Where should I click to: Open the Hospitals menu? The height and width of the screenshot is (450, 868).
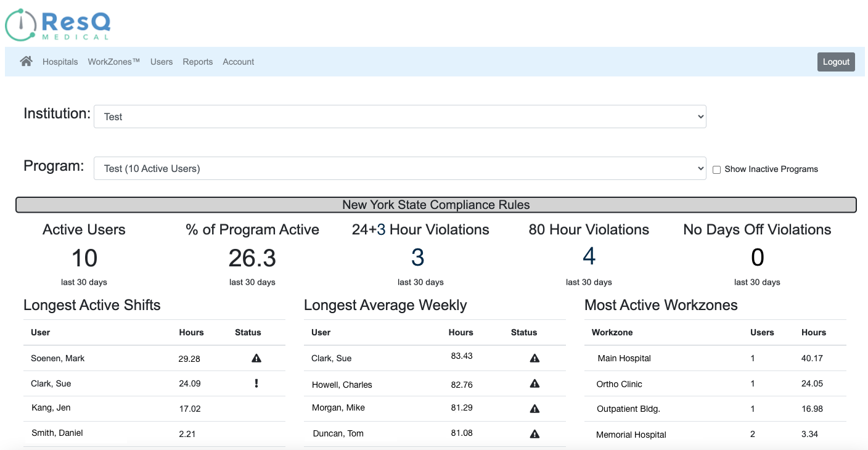click(x=60, y=62)
